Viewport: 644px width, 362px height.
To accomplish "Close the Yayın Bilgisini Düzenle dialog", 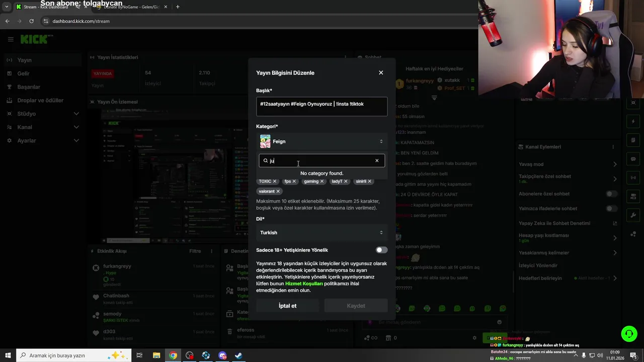I will point(381,73).
